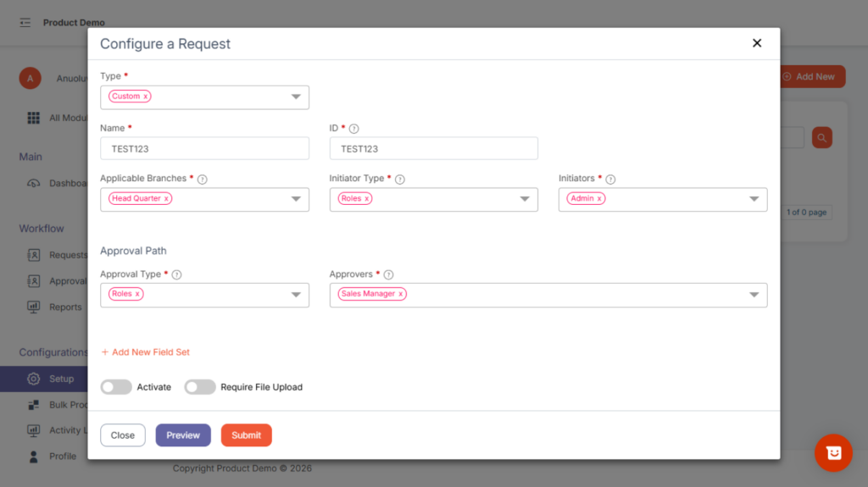Open the chat widget icon

tap(832, 453)
